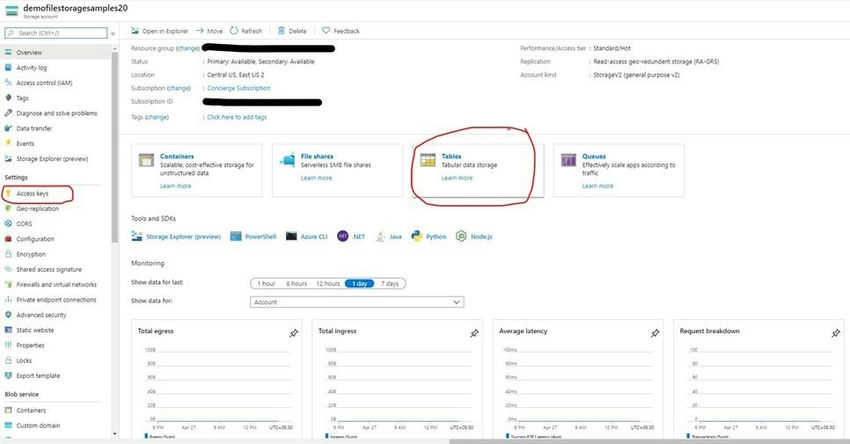Click the bottom horizontal scrollbar

pyautogui.click(x=648, y=441)
